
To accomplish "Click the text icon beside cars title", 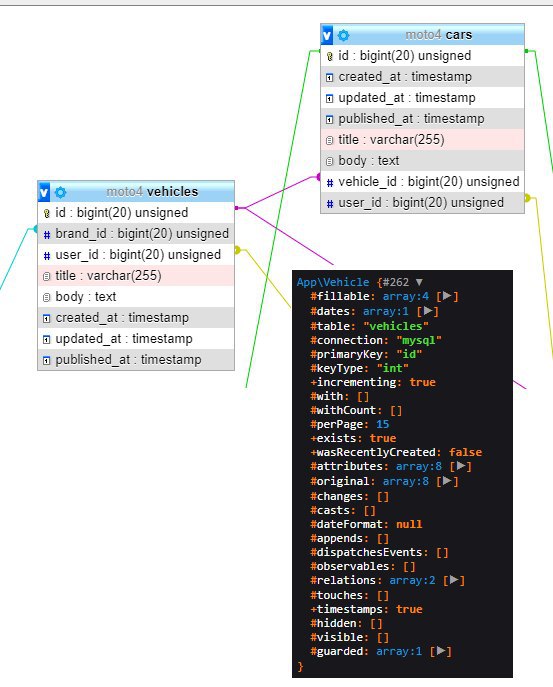I will (330, 141).
